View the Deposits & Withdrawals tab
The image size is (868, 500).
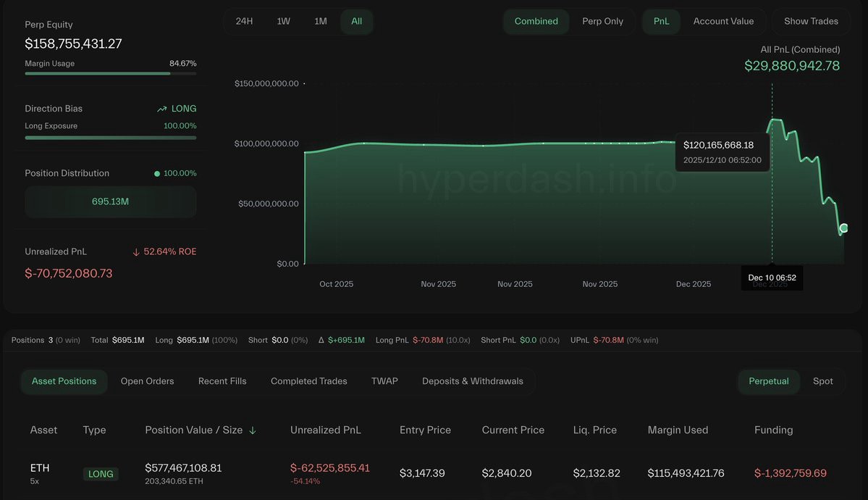point(472,381)
